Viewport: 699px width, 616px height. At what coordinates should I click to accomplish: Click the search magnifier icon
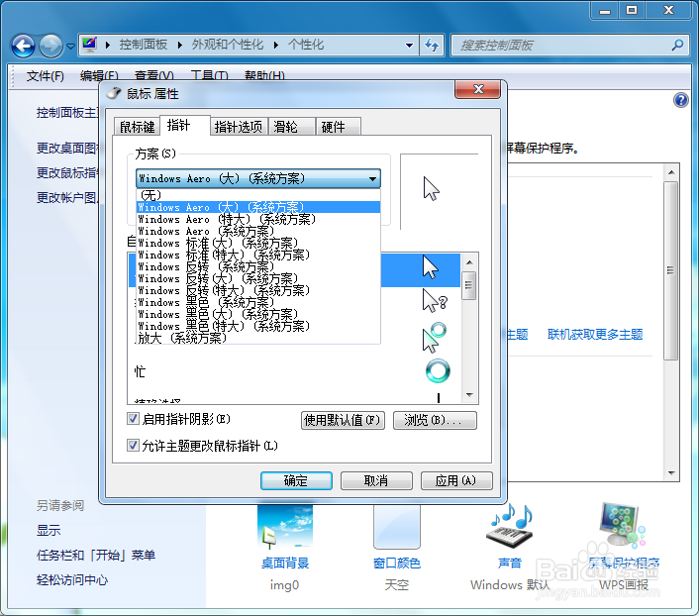click(x=677, y=45)
